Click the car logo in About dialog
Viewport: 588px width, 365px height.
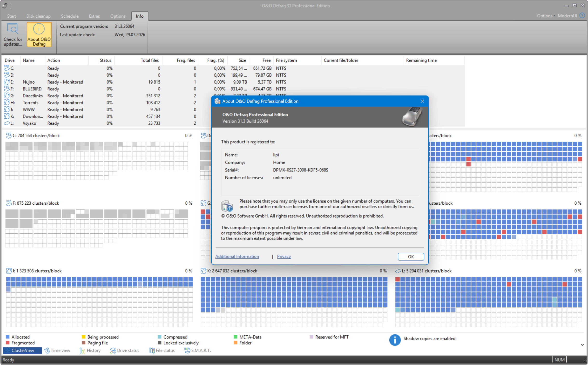pyautogui.click(x=412, y=117)
